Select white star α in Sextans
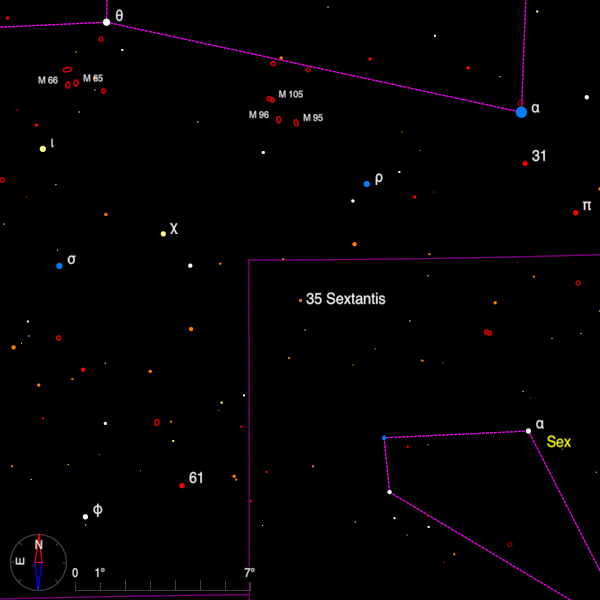The image size is (600, 600). point(528,431)
